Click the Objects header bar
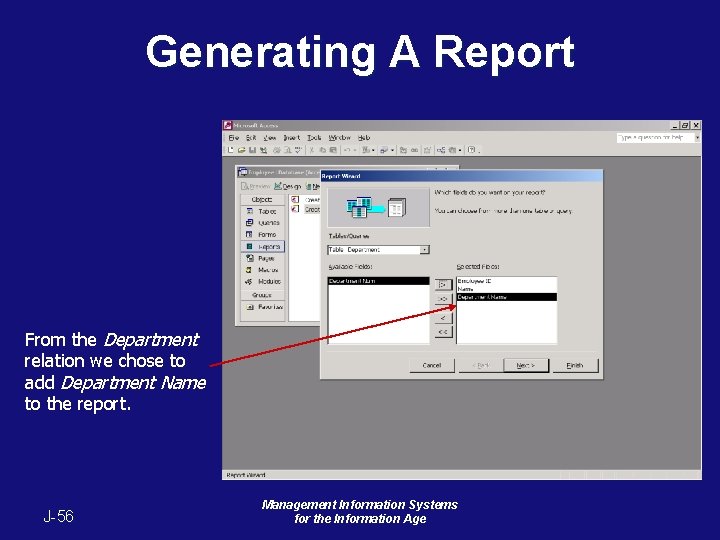The width and height of the screenshot is (720, 540). [x=262, y=199]
